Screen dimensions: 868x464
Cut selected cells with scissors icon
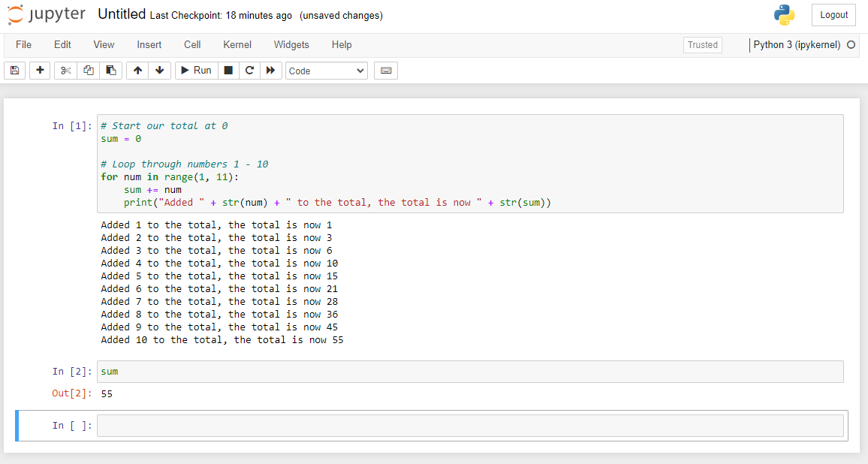pos(66,71)
